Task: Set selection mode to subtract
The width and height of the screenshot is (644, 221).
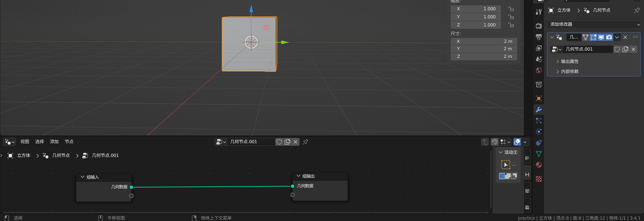Action: click(514, 176)
